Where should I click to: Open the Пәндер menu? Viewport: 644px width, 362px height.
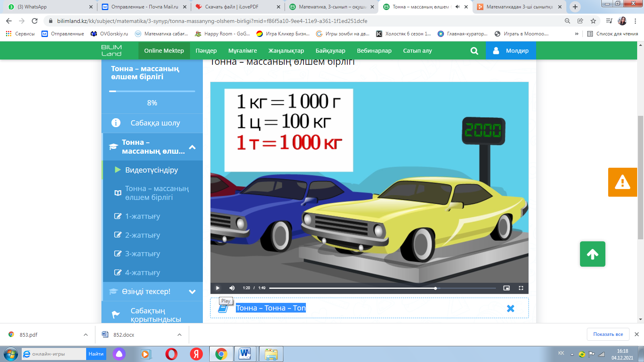click(x=206, y=51)
